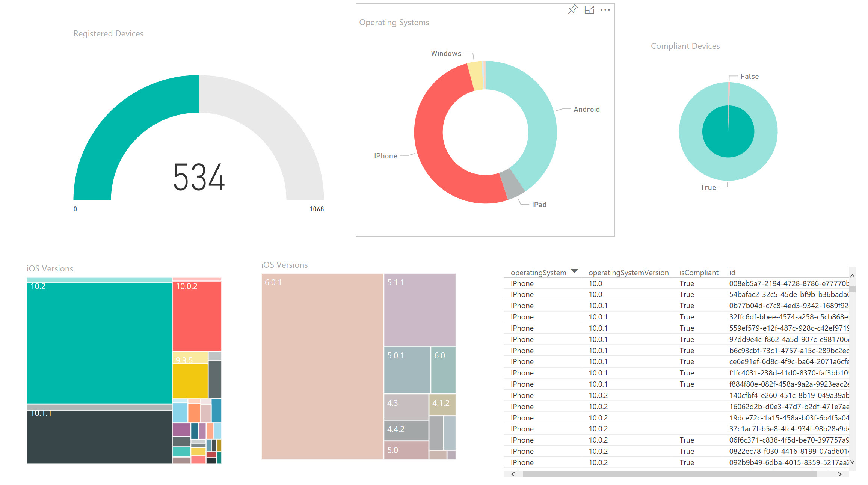Viewport: 868px width, 485px height.
Task: Click the horizontal scrollbar of the table
Action: (x=669, y=474)
